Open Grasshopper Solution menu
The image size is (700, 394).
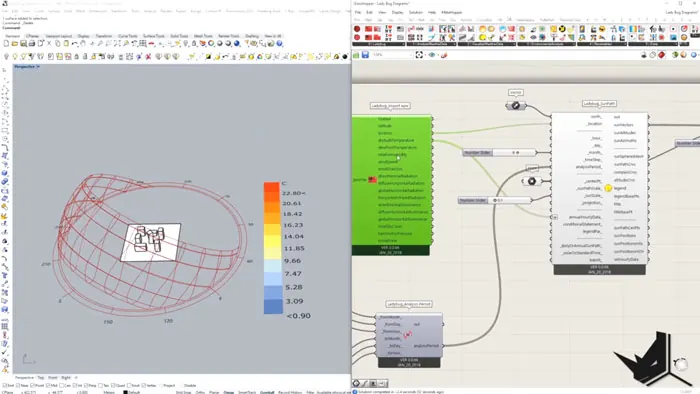tap(416, 12)
